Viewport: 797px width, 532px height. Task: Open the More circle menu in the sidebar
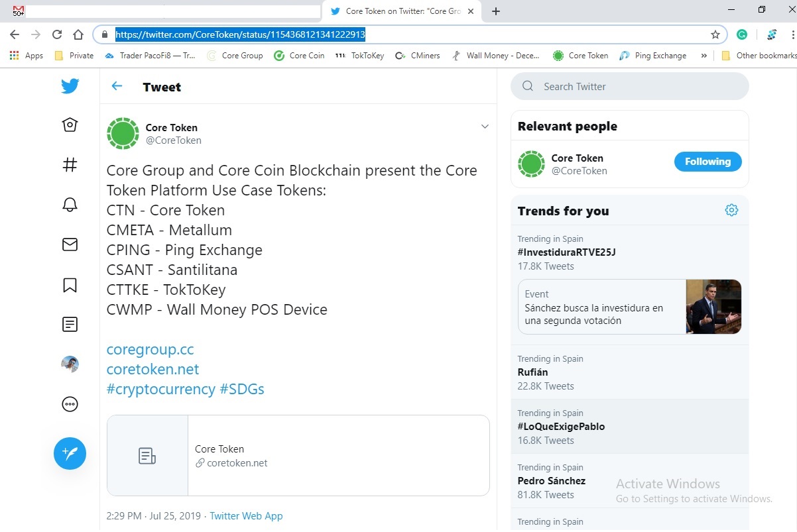[x=70, y=404]
